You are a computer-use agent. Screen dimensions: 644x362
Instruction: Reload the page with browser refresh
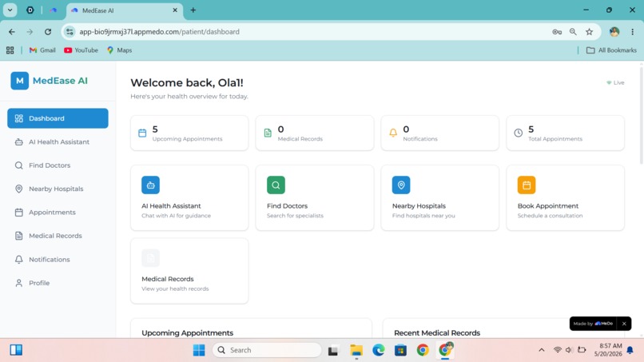(48, 32)
